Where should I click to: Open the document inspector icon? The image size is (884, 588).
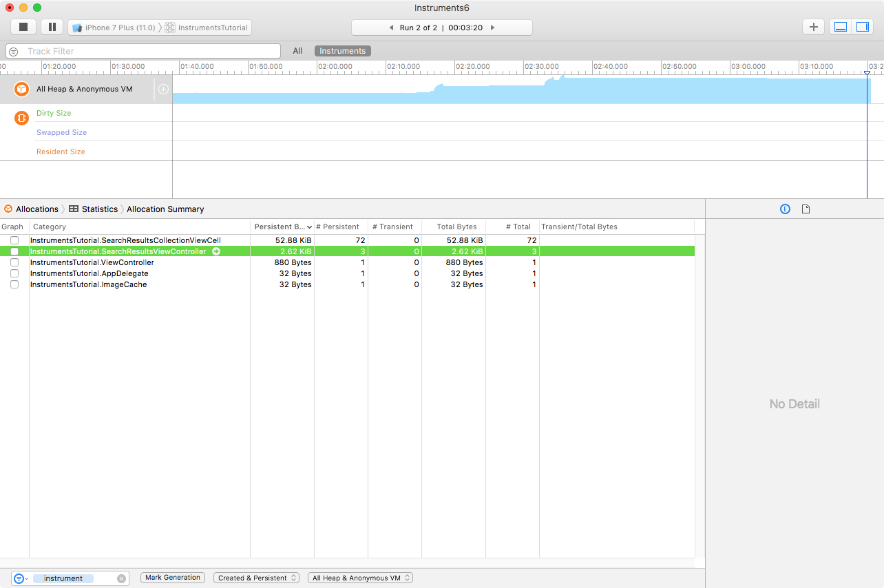click(806, 209)
